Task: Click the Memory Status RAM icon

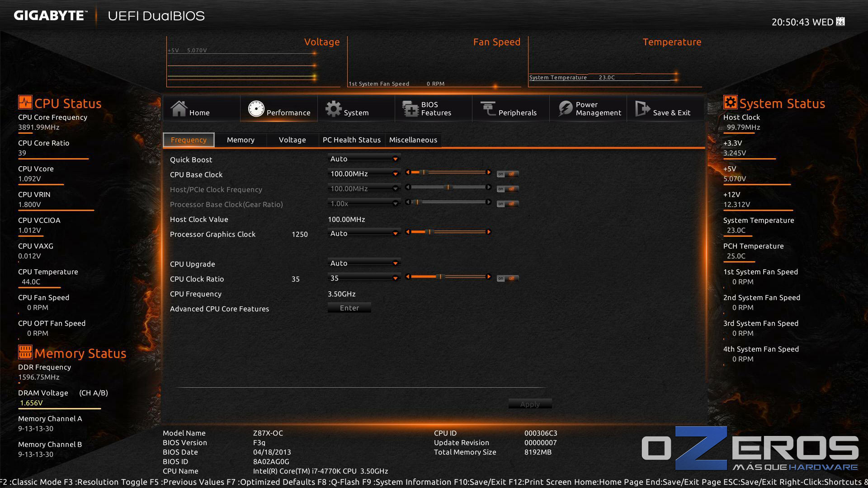Action: tap(25, 352)
